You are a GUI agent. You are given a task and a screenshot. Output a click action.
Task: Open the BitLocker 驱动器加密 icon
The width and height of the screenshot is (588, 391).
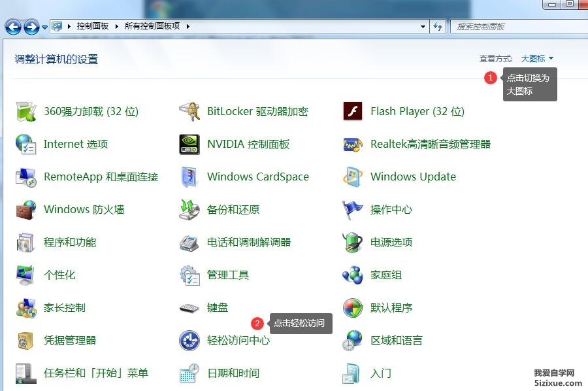(189, 111)
